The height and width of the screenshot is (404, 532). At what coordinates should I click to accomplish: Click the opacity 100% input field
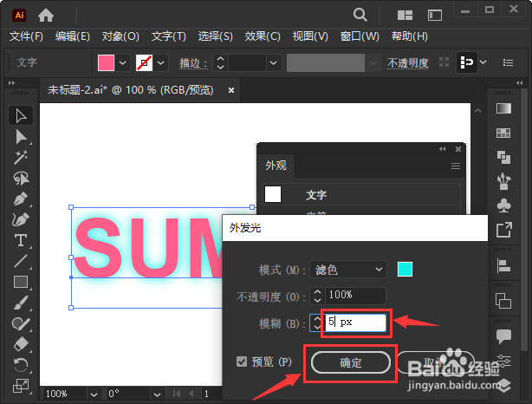[355, 295]
